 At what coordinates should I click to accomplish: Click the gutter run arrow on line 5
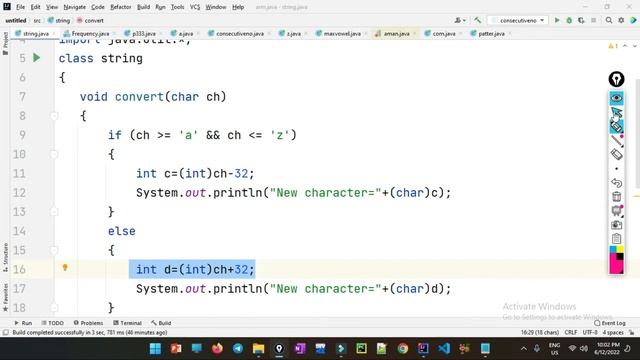pos(37,58)
